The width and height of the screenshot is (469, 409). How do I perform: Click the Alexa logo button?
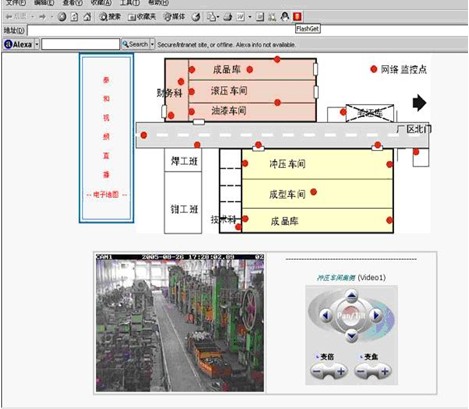19,44
